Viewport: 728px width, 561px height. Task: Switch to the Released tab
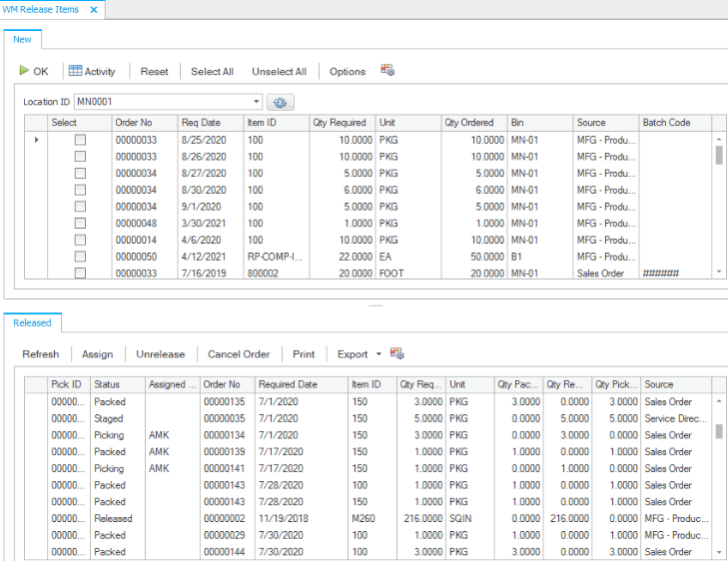click(32, 322)
